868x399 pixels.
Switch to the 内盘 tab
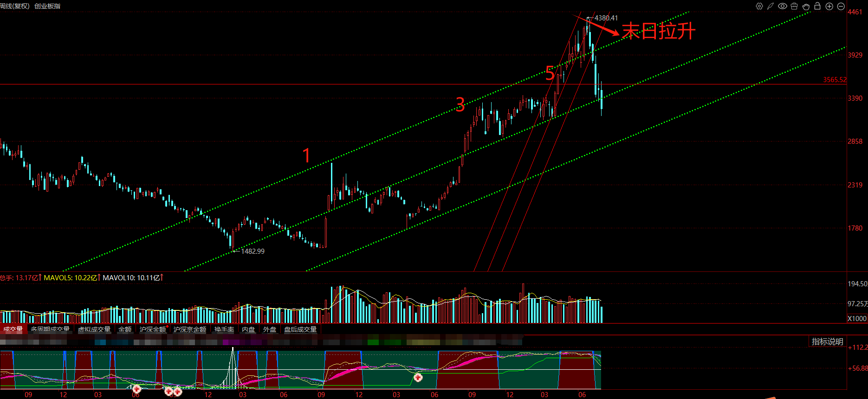coord(248,329)
